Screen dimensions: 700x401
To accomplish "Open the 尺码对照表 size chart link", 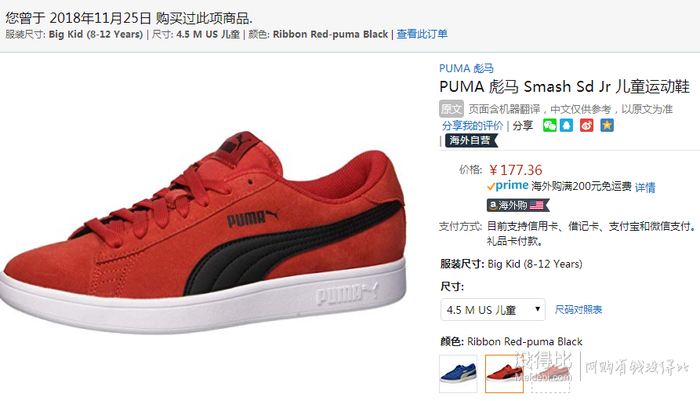I will click(x=578, y=309).
